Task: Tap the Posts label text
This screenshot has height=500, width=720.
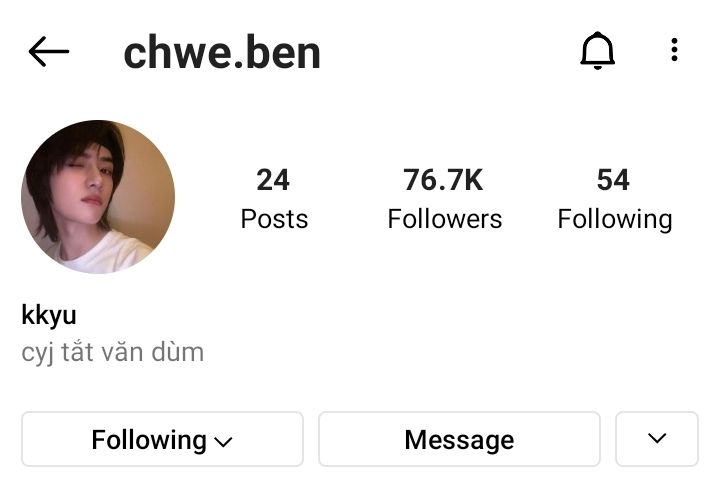Action: pyautogui.click(x=274, y=219)
